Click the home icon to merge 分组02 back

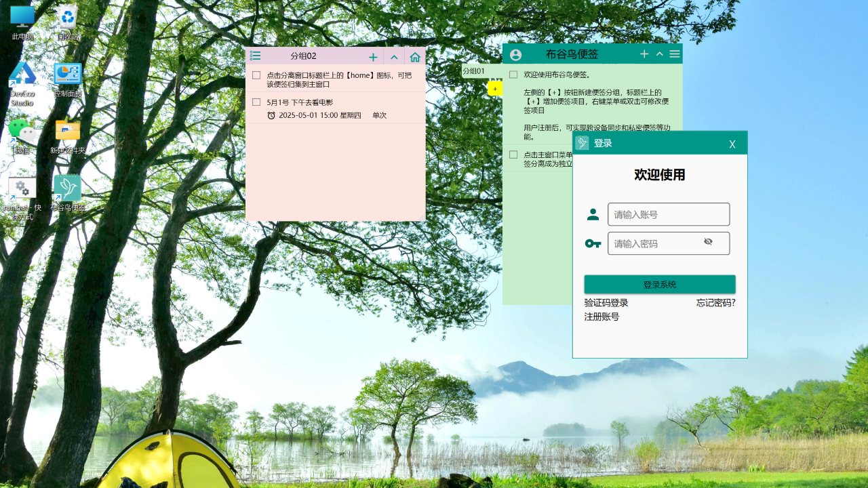click(x=414, y=56)
